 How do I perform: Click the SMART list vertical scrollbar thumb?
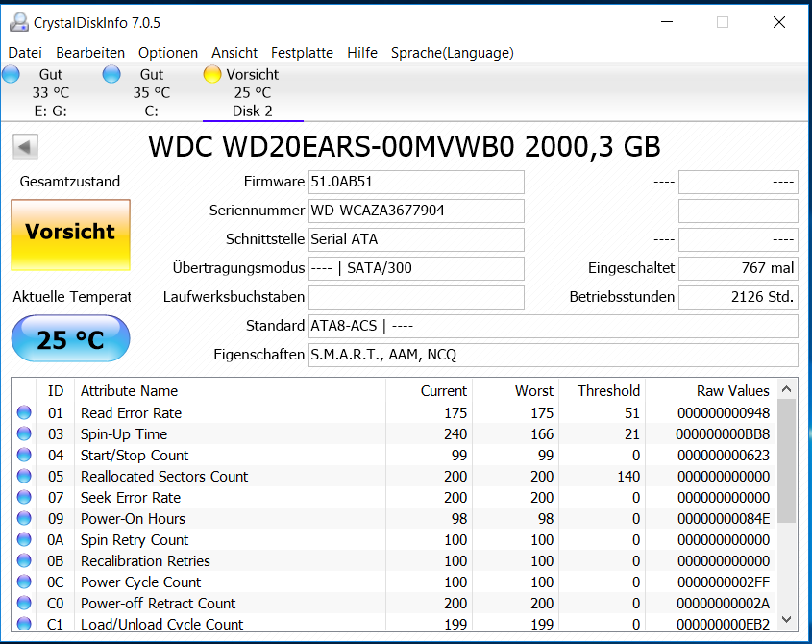(x=787, y=461)
